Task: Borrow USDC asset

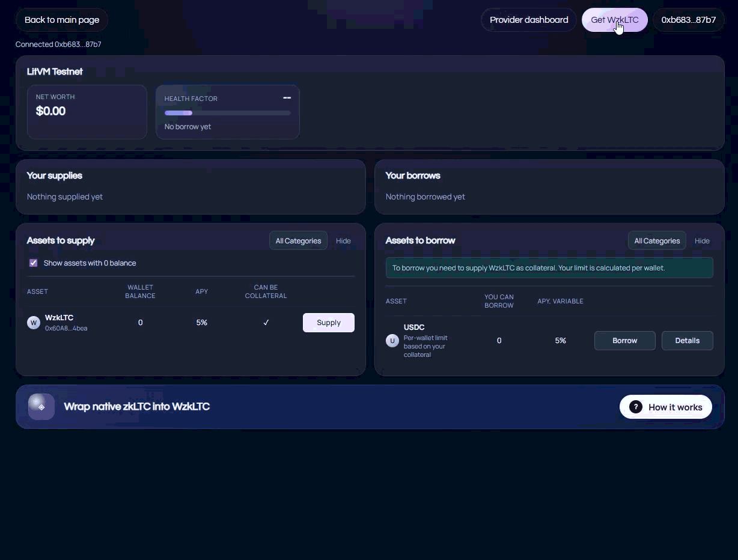Action: pos(624,341)
